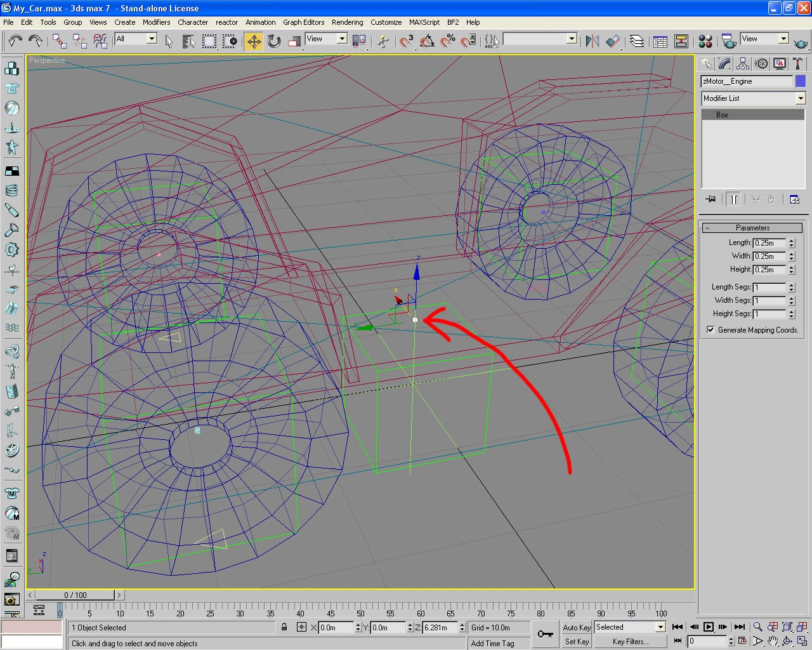Activate the Select and Rotate tool
The width and height of the screenshot is (812, 650).
pos(274,41)
